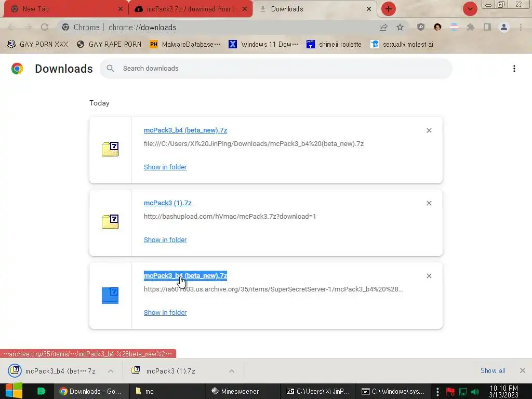Close the download shelf bar
532x399 pixels.
523,370
